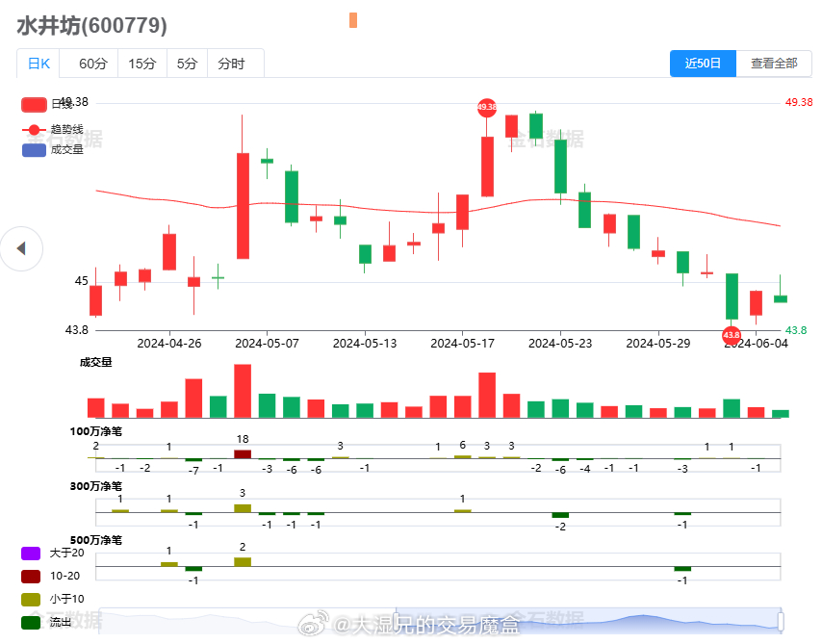
Task: Toggle the purple 大于20 legend
Action: point(31,553)
